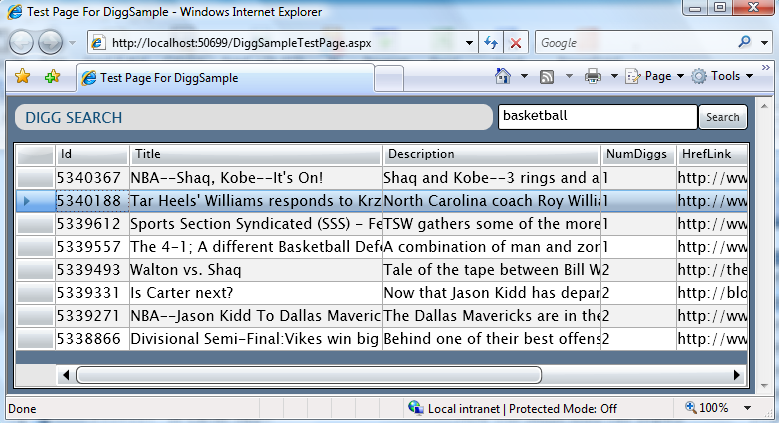Click the grid's horizontal scrollbar thumb
The image size is (779, 423).
tap(309, 375)
